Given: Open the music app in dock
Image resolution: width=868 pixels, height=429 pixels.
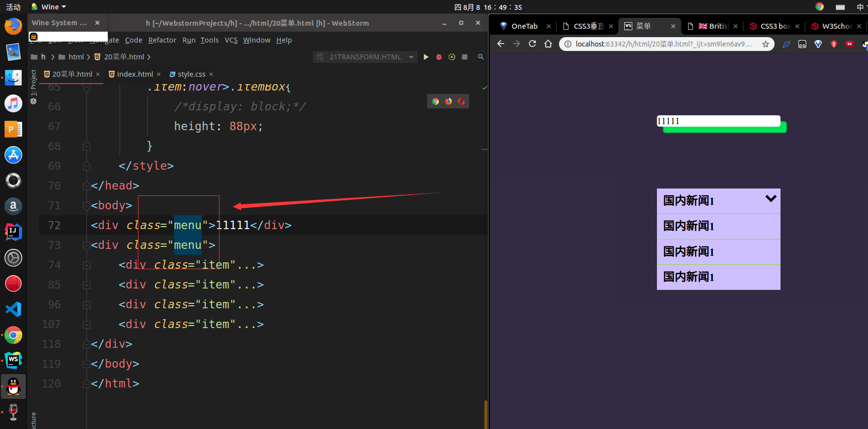Looking at the screenshot, I should click(x=13, y=103).
